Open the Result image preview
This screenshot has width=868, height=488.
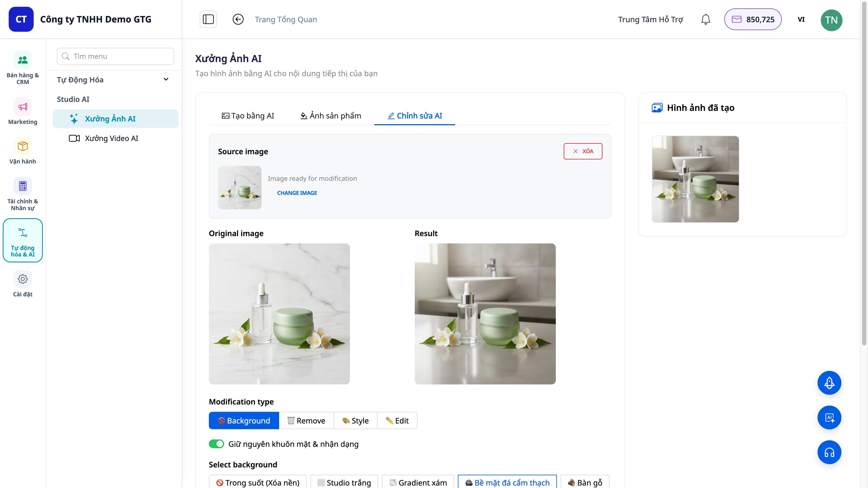[x=485, y=314]
